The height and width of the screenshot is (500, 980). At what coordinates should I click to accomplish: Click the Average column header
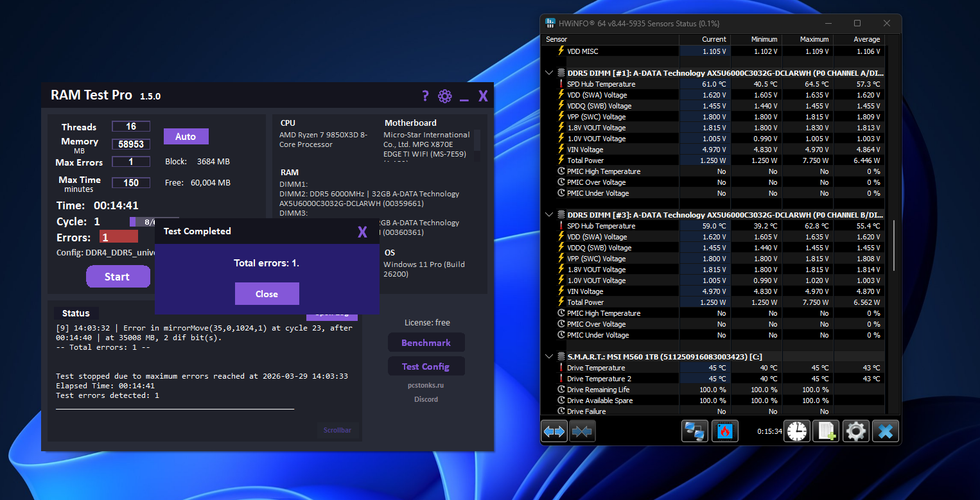[x=858, y=39]
